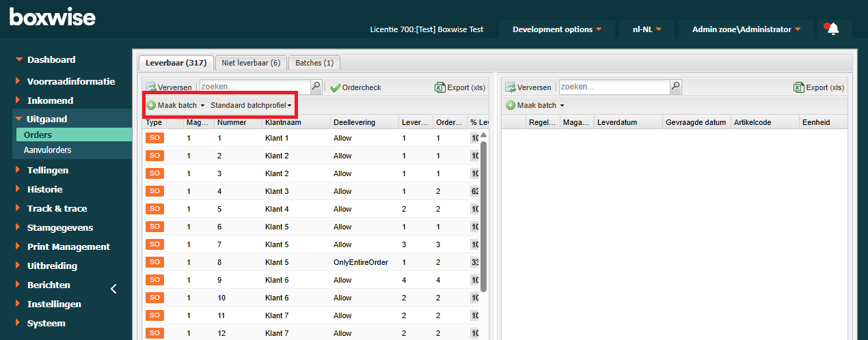The height and width of the screenshot is (340, 868).
Task: Click the right panel Verversen refresh icon
Action: pyautogui.click(x=511, y=87)
